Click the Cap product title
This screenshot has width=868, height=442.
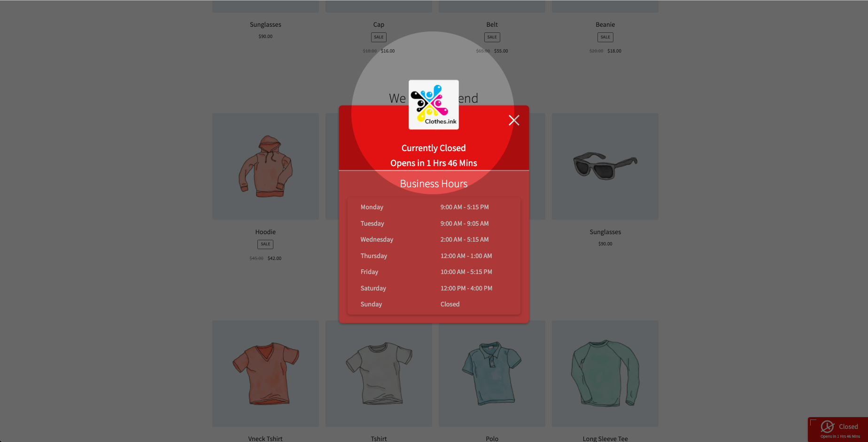coord(379,24)
